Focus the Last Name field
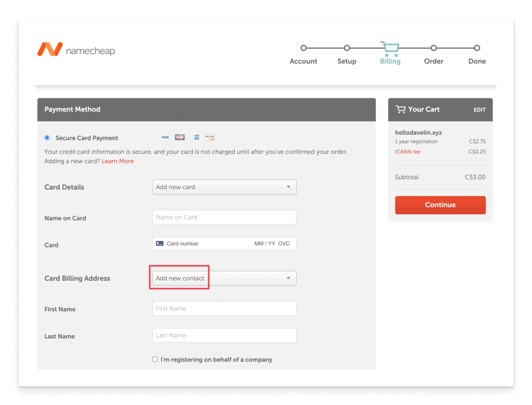532x405 pixels. tap(224, 335)
